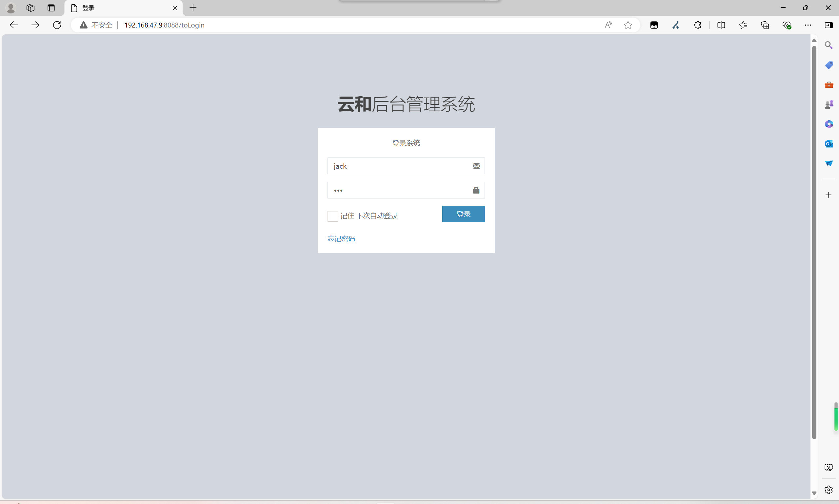The height and width of the screenshot is (504, 839).
Task: Click the blue 登录 button
Action: point(463,214)
